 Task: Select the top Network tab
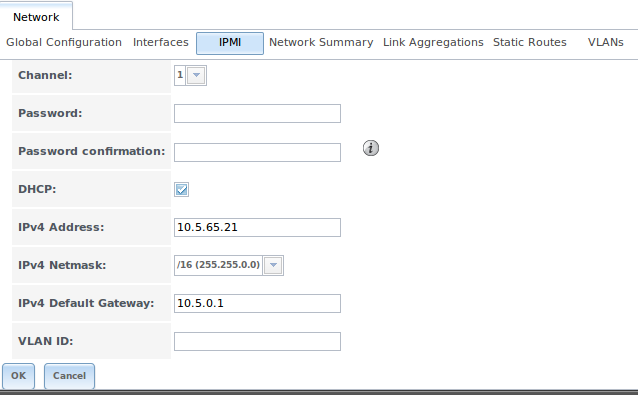(36, 17)
